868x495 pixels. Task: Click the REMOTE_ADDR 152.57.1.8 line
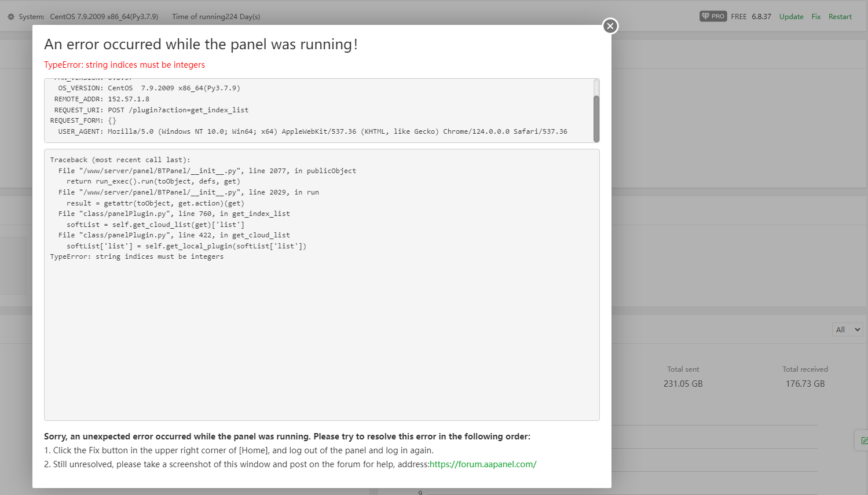click(x=102, y=99)
